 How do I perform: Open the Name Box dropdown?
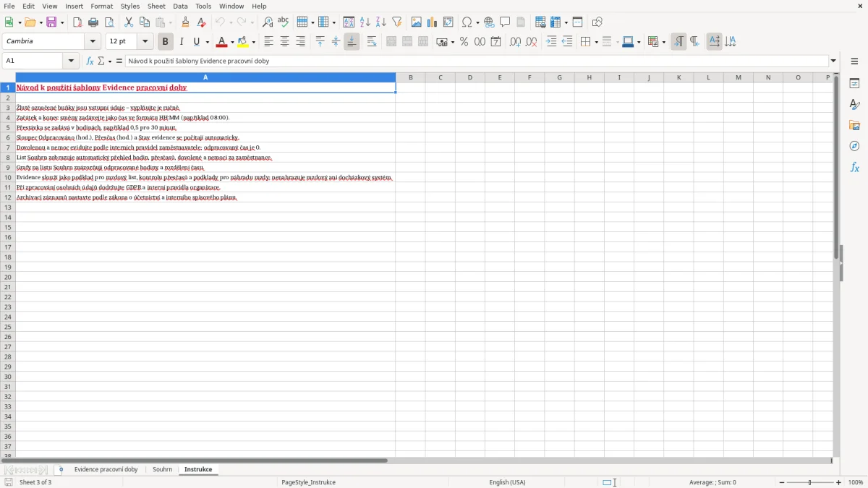[x=71, y=61]
